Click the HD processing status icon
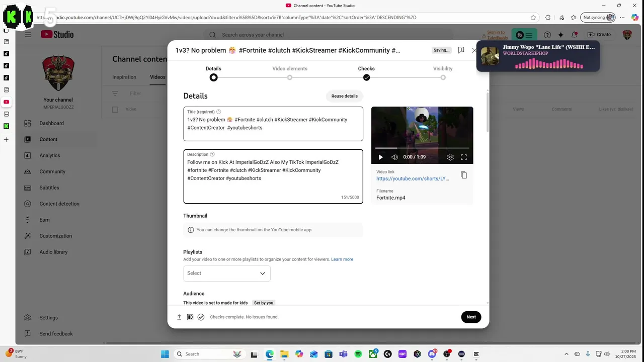The height and width of the screenshot is (362, 644). (190, 317)
